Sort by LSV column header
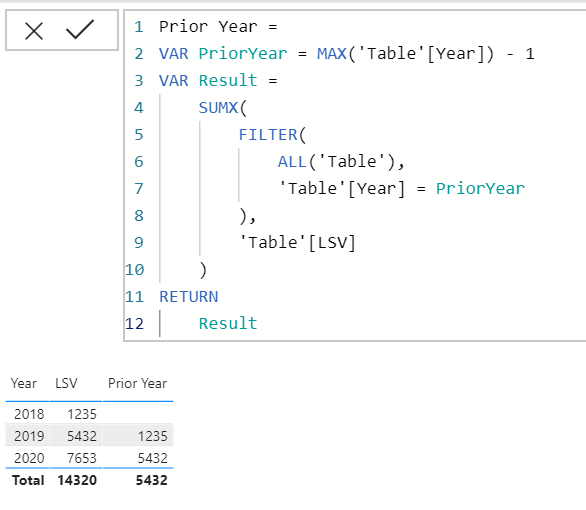This screenshot has height=510, width=586. click(x=66, y=383)
